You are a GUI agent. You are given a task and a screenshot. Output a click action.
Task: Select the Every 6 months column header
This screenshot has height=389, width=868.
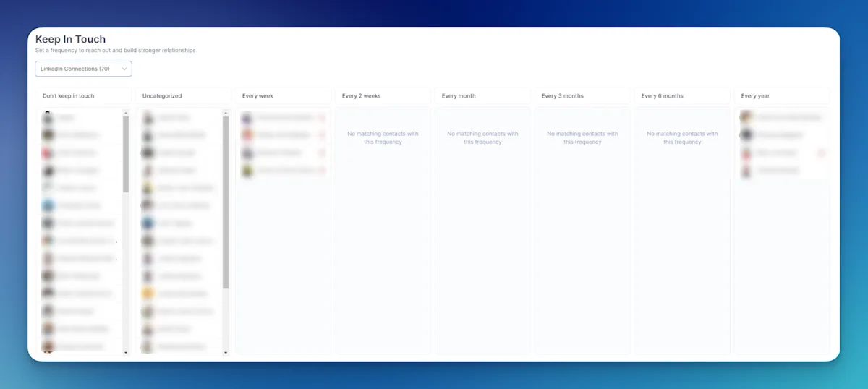(x=683, y=95)
